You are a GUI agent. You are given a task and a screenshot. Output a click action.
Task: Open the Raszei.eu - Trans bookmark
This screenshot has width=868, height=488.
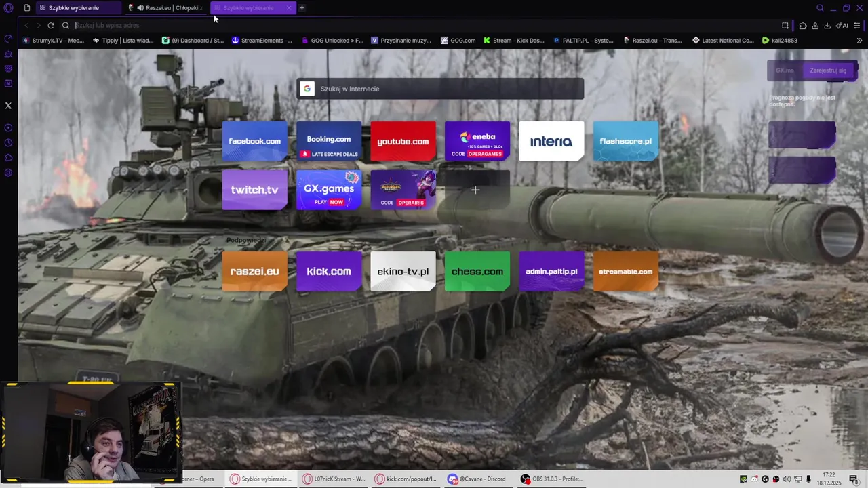(x=653, y=41)
